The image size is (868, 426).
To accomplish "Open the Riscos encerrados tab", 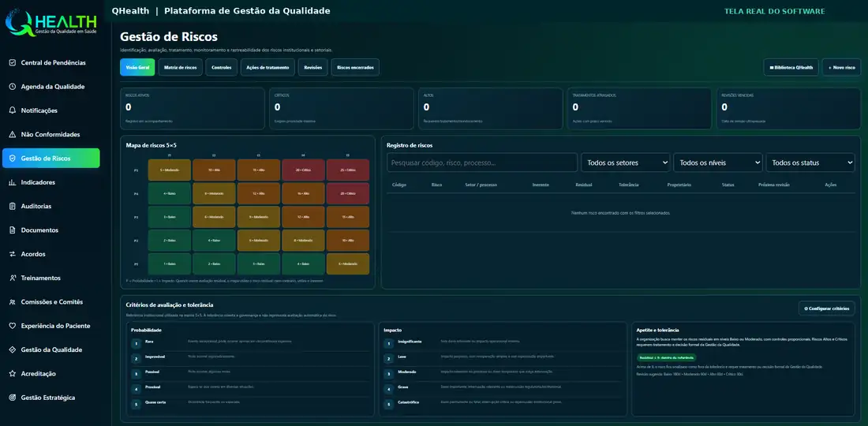I will pos(355,68).
